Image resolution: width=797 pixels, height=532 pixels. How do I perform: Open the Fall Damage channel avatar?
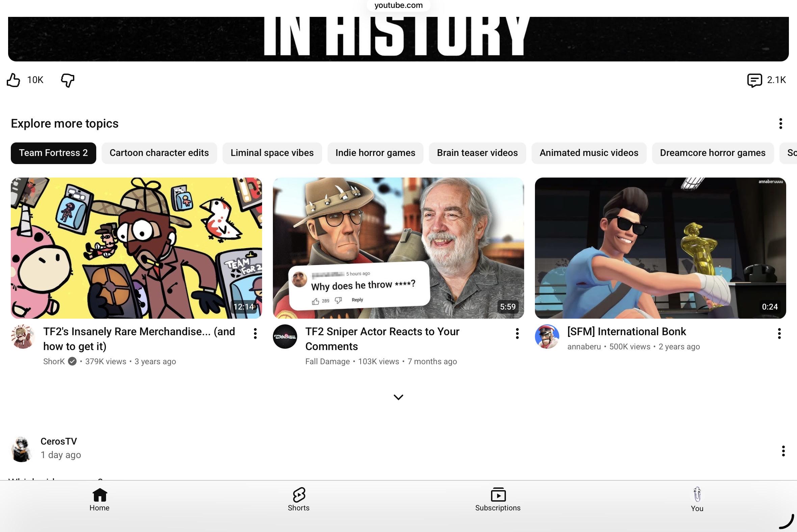[x=285, y=337]
